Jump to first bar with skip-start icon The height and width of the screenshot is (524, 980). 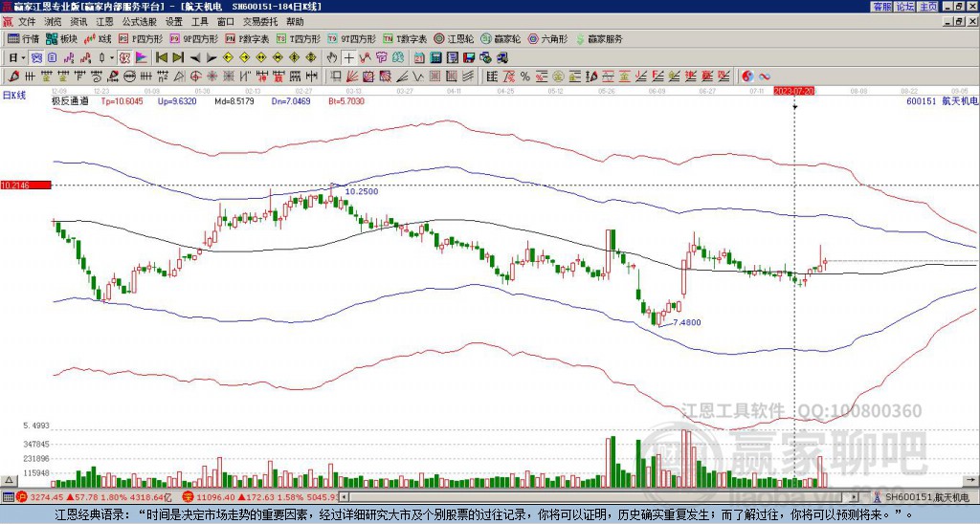click(x=161, y=58)
